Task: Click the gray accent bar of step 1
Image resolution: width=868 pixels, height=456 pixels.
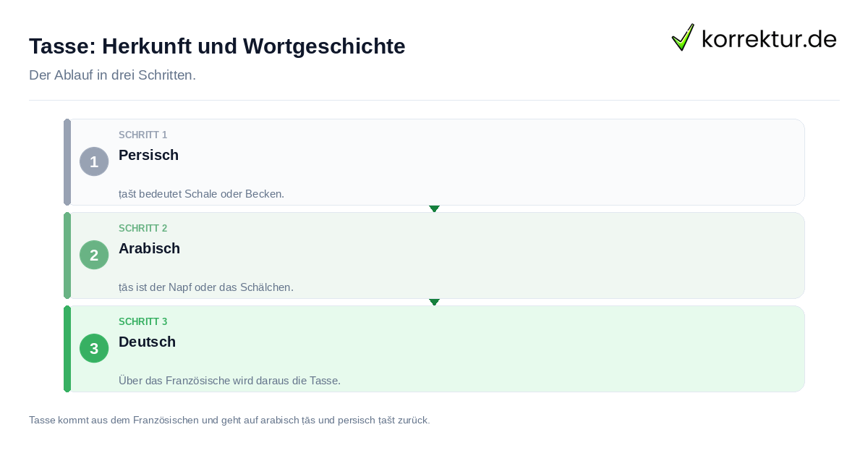Action: 67,162
